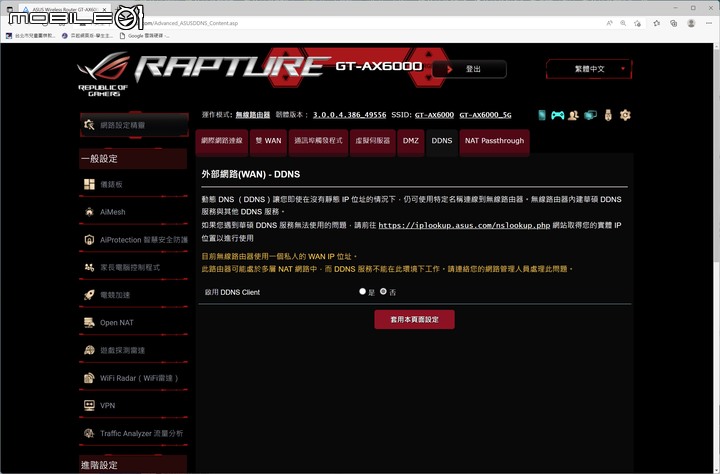
Task: Open browser settings and more menu
Action: [709, 23]
